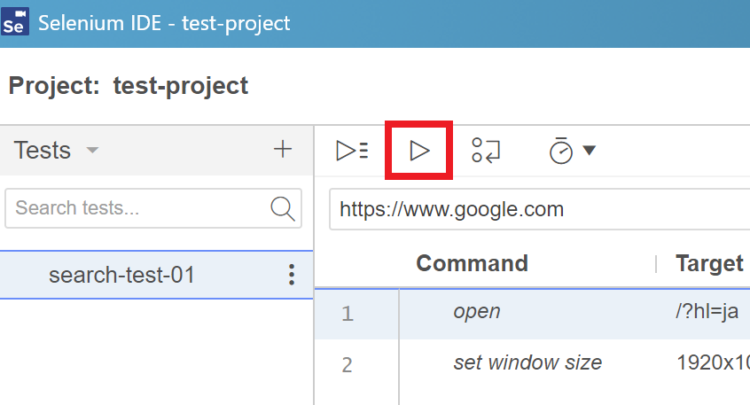Click the Selenium IDE logo icon
Screen dimensions: 750x405
coord(15,22)
